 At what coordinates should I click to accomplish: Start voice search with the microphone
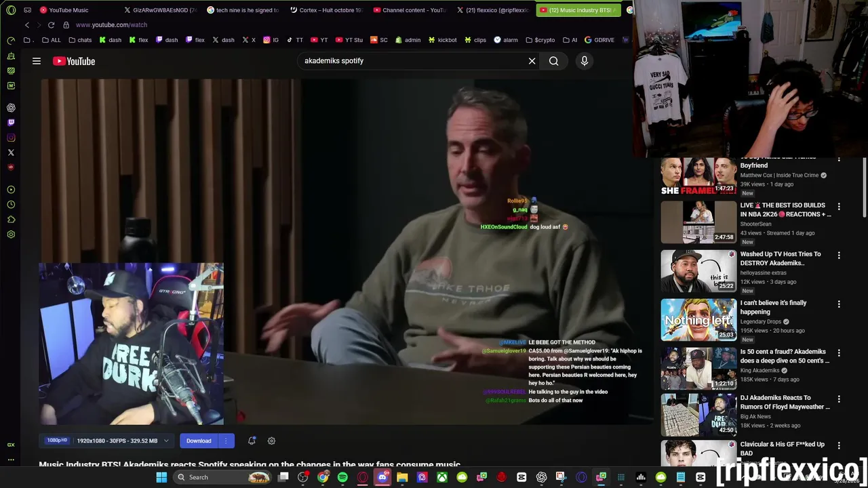click(x=584, y=61)
